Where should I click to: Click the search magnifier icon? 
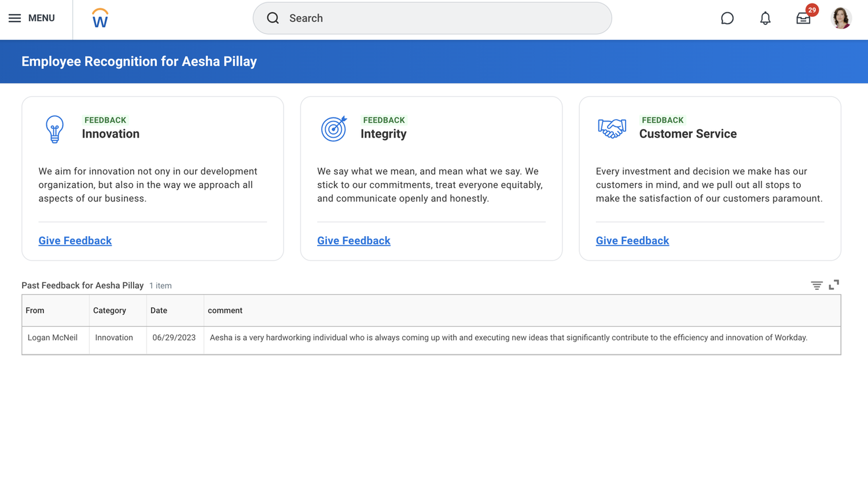pos(272,18)
